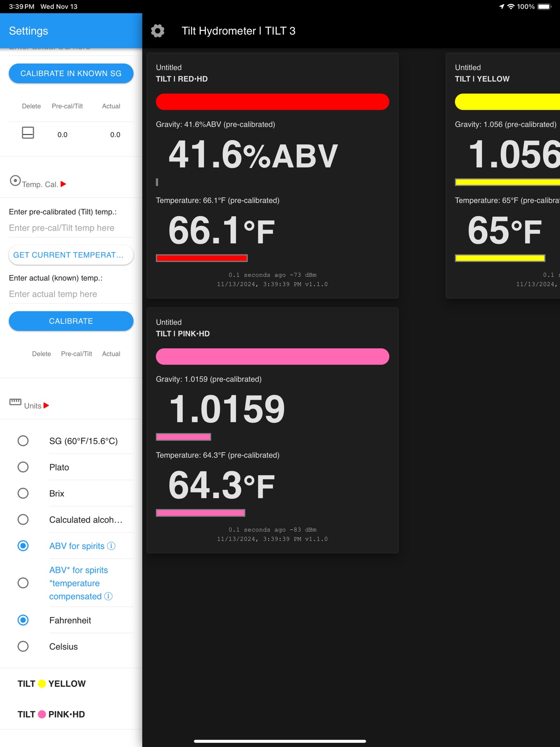The width and height of the screenshot is (560, 747).
Task: Click TILT | RED·HD card title
Action: pyautogui.click(x=182, y=79)
